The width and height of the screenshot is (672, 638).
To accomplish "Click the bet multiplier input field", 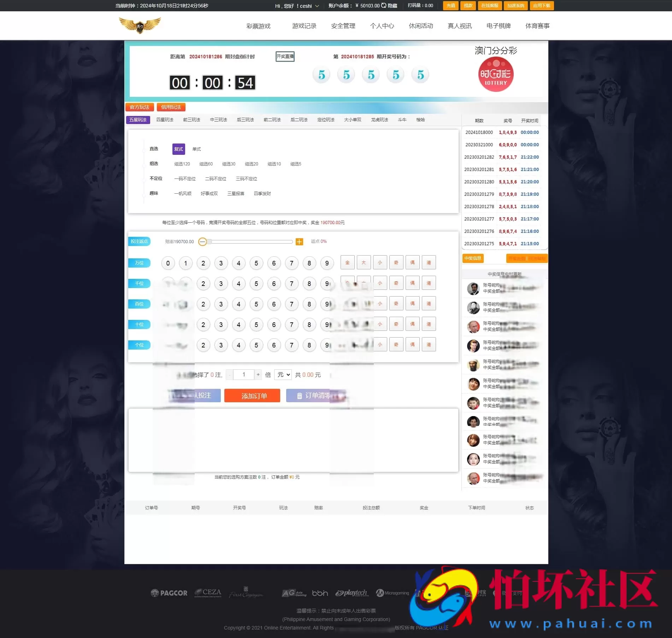I will (x=244, y=375).
